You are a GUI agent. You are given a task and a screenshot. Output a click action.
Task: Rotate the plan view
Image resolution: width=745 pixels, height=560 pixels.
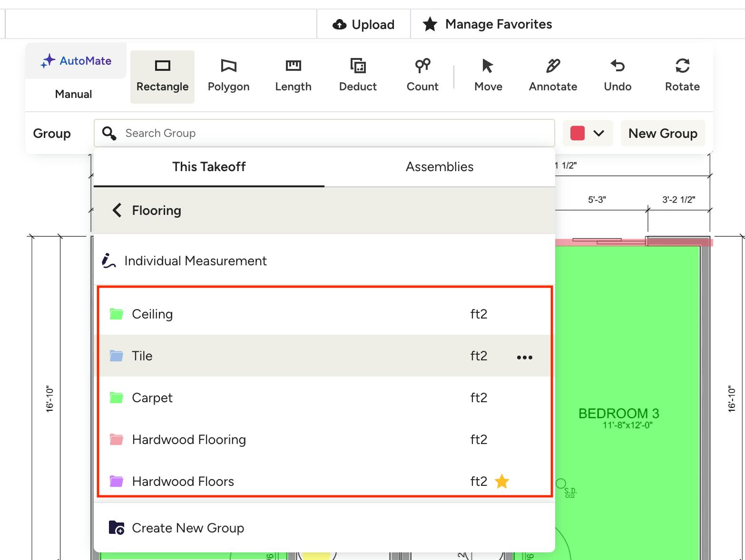click(682, 77)
